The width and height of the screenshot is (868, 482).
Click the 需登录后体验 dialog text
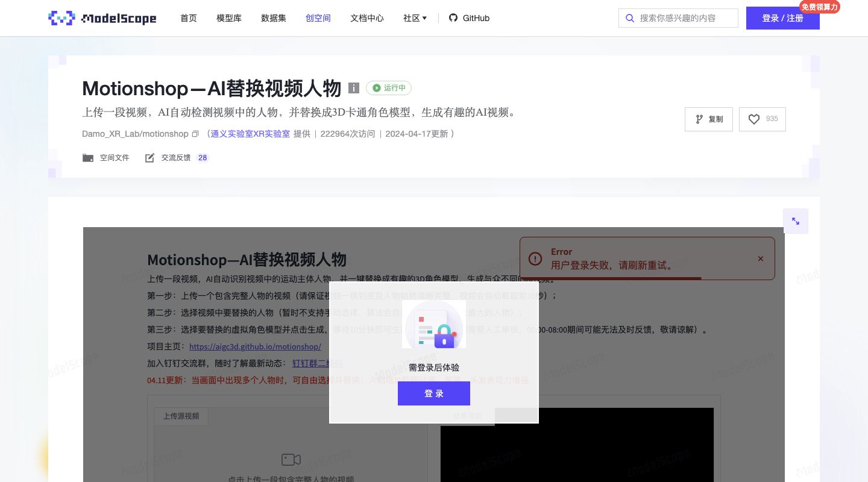coord(434,368)
